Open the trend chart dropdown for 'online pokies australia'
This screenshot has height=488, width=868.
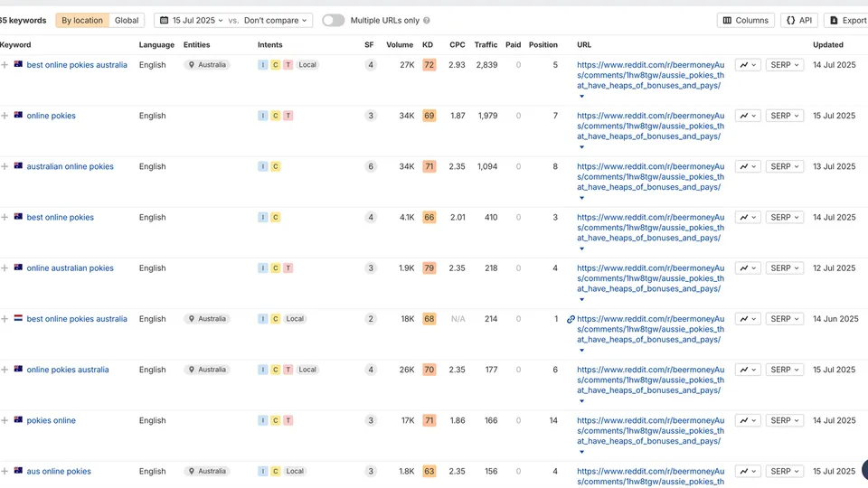748,370
